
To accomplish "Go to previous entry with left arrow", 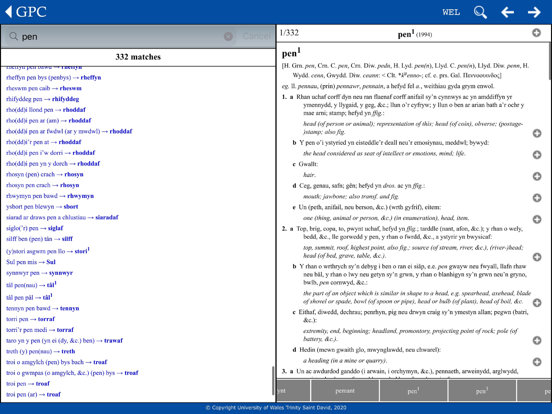I will [507, 12].
